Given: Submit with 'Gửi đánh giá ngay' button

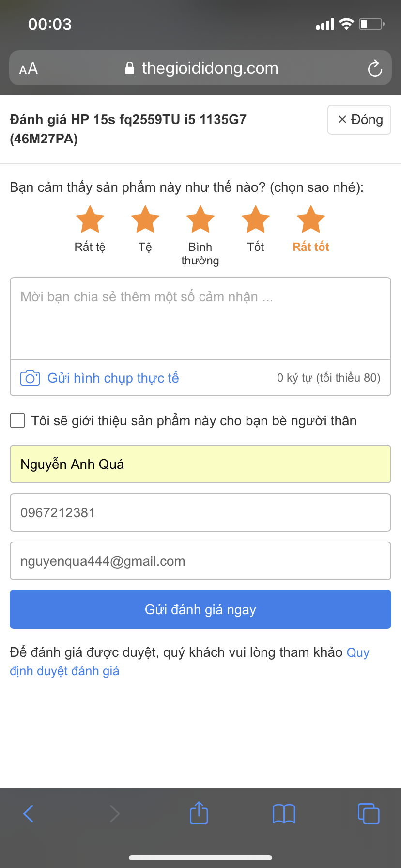Looking at the screenshot, I should [x=200, y=609].
